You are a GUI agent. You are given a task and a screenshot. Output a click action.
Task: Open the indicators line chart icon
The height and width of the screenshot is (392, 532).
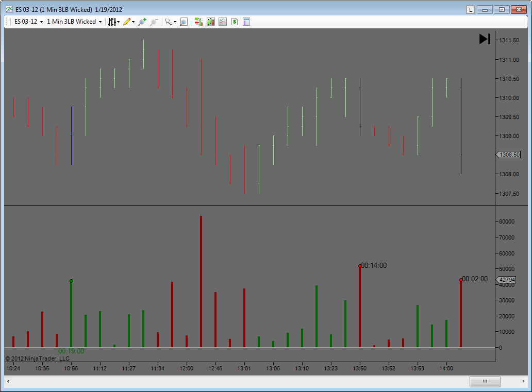223,22
